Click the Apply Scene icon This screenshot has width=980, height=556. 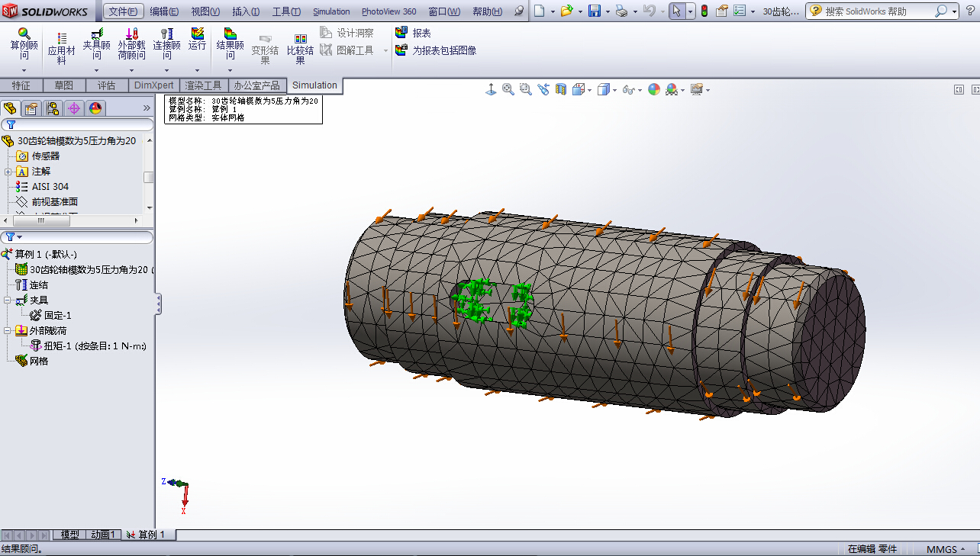672,89
